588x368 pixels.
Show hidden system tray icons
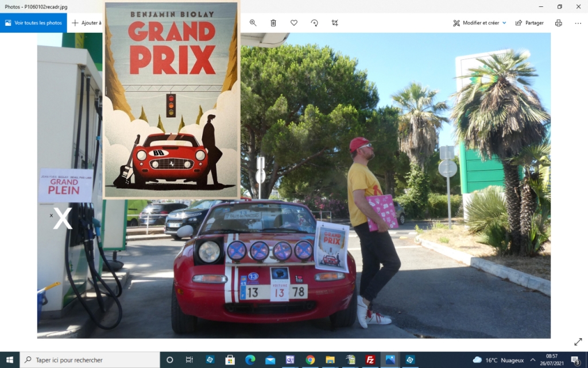click(532, 360)
